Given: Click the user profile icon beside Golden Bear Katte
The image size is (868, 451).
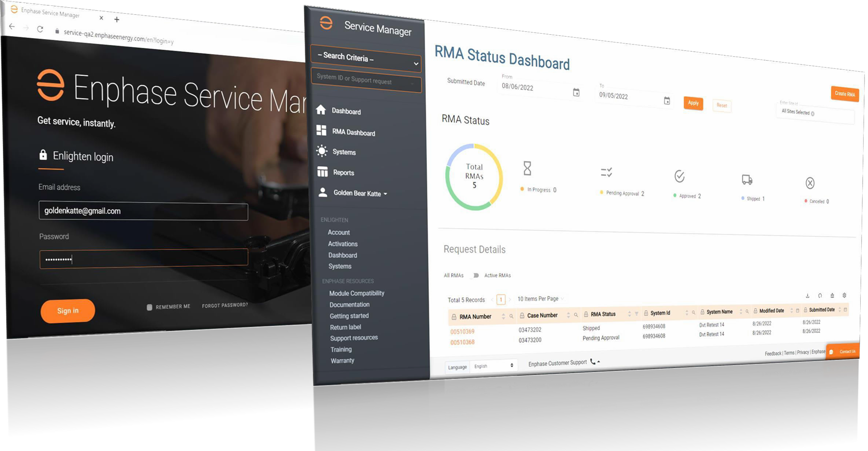Looking at the screenshot, I should tap(323, 192).
